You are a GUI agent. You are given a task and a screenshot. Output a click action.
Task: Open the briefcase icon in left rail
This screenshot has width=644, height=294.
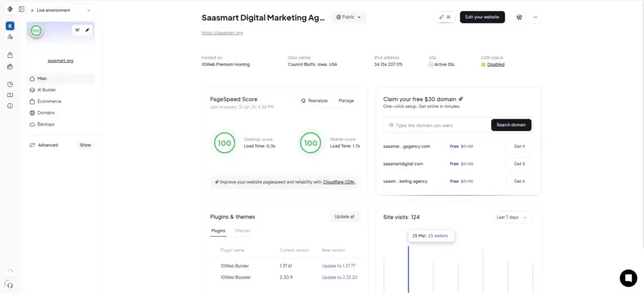click(10, 67)
